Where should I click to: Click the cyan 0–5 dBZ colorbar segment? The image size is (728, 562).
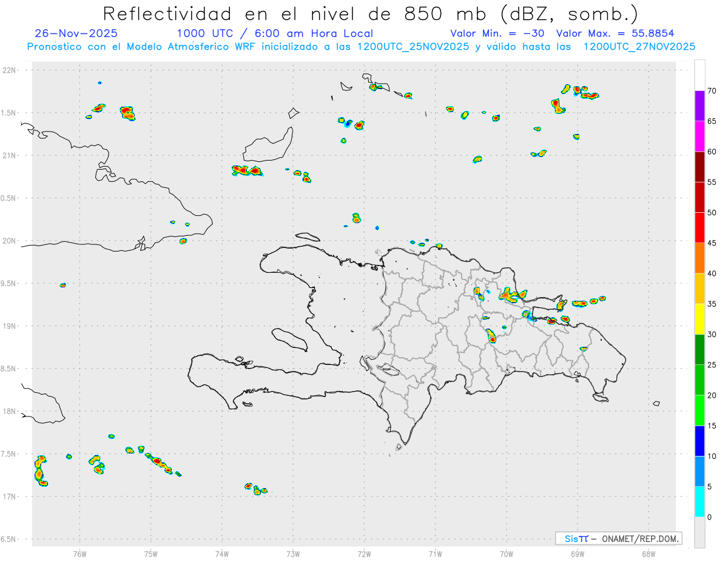[699, 502]
